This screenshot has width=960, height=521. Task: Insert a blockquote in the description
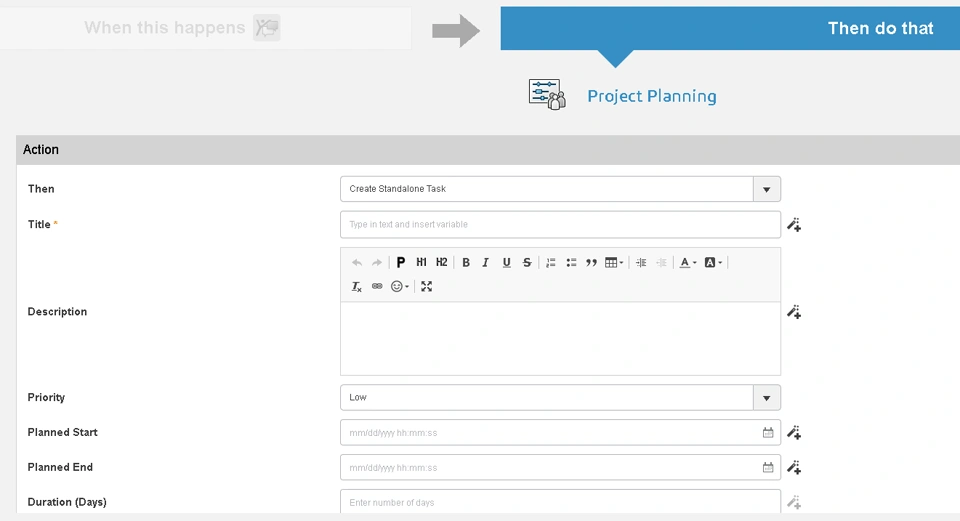tap(591, 263)
